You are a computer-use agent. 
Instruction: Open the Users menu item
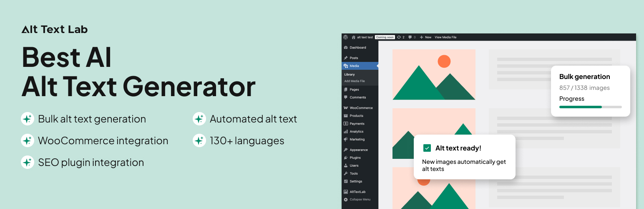pos(360,166)
